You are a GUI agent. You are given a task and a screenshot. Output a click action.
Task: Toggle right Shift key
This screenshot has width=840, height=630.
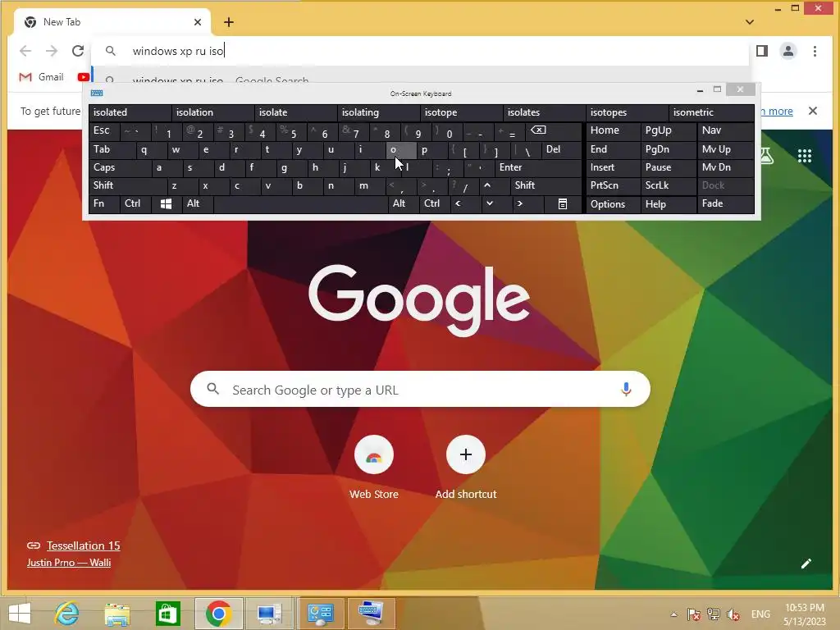[x=546, y=186]
